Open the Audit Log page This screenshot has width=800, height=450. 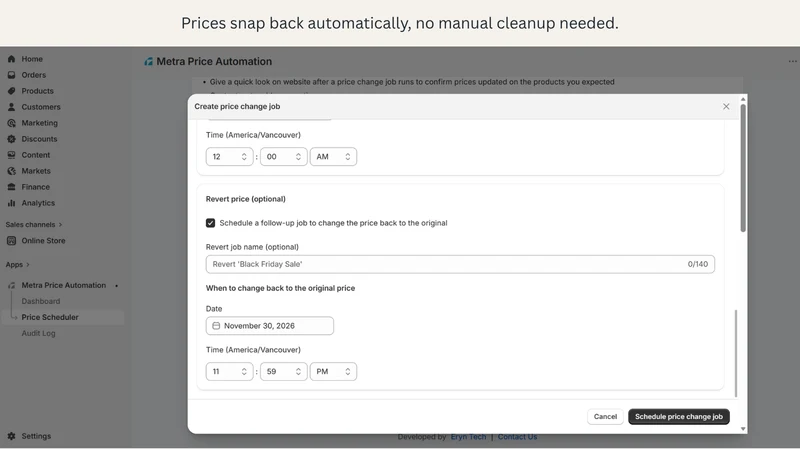(38, 333)
